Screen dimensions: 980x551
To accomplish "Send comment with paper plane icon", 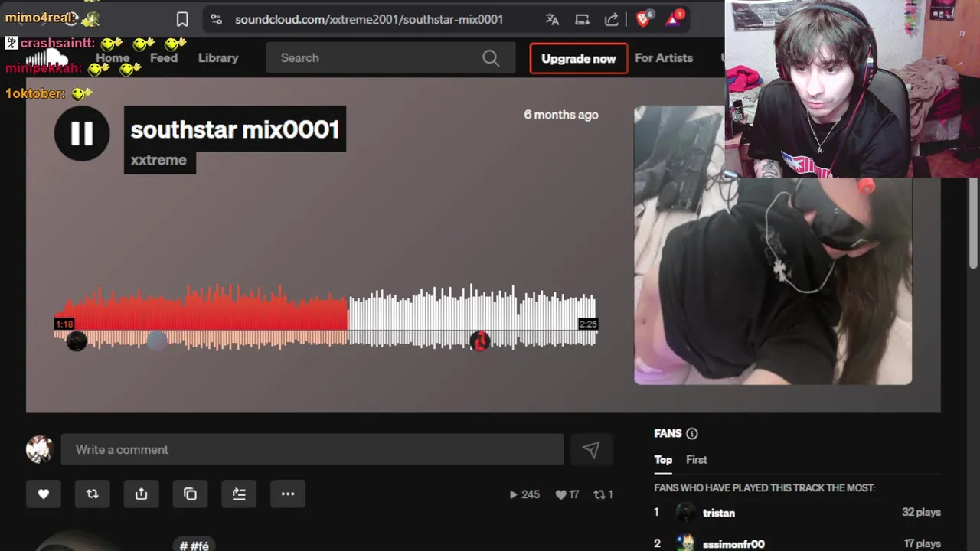I will (590, 450).
